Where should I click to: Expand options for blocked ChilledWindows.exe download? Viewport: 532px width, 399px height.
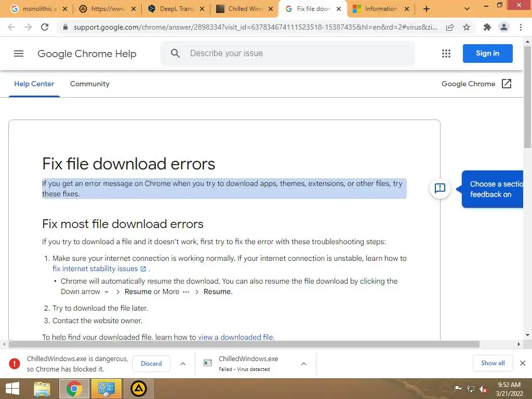[x=183, y=363]
